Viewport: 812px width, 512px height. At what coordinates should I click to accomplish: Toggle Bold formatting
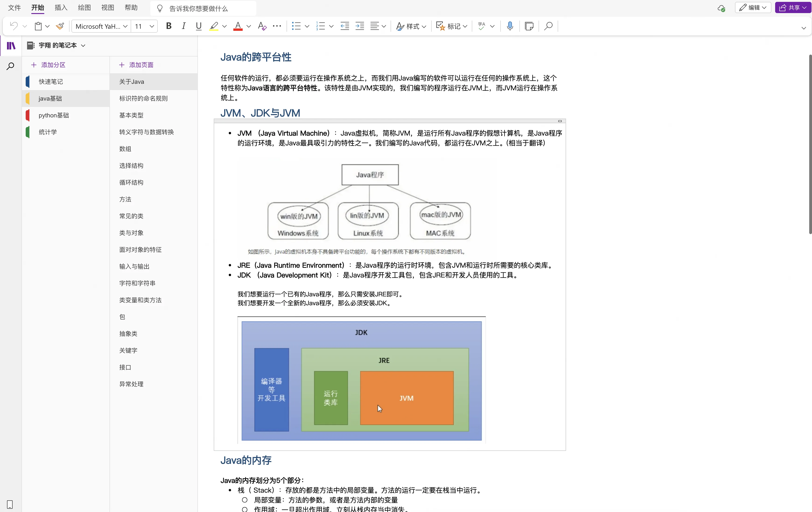169,26
